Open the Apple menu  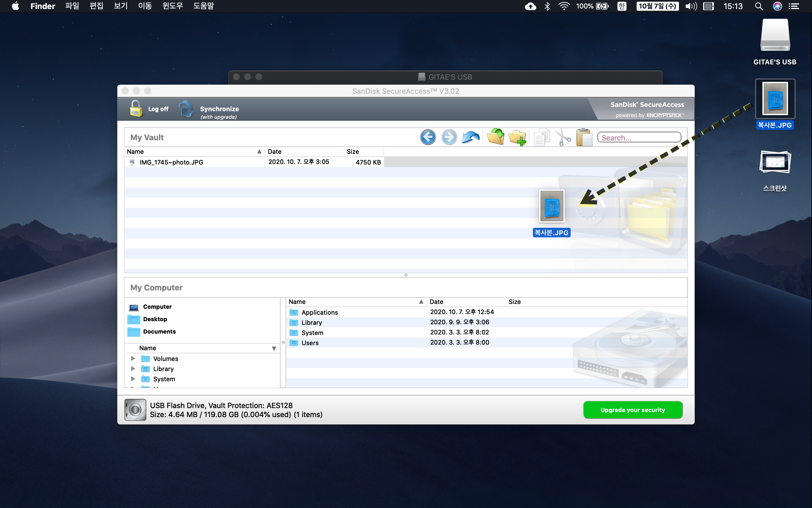click(x=16, y=6)
